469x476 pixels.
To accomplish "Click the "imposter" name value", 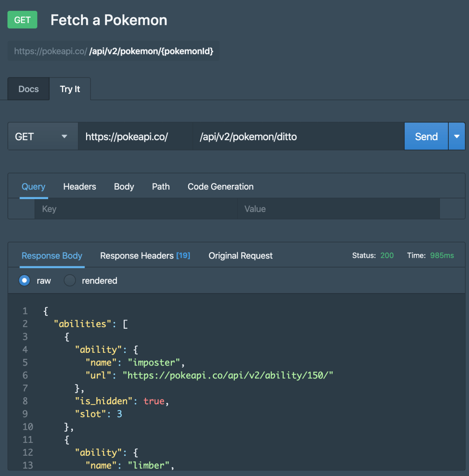I will point(154,363).
